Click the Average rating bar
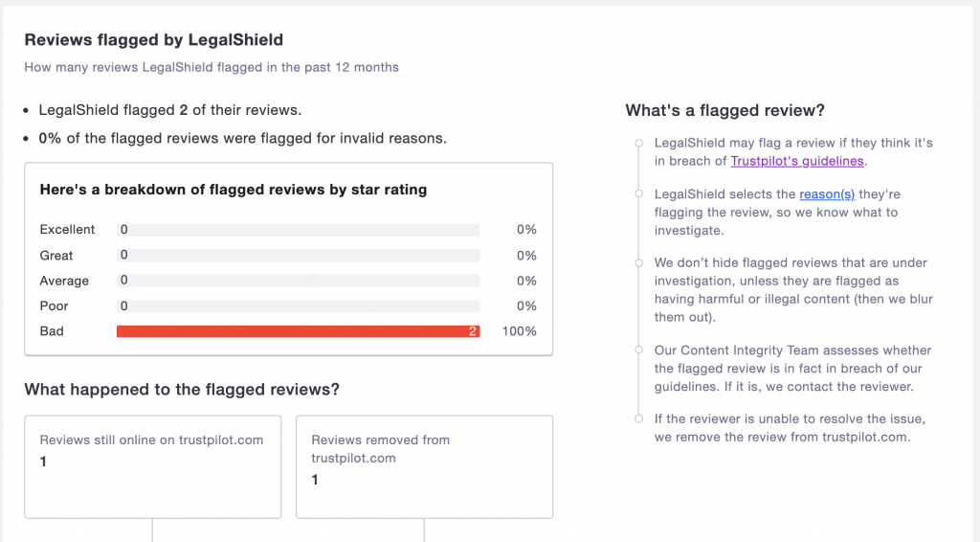Screen dimensions: 980x542 point(299,281)
